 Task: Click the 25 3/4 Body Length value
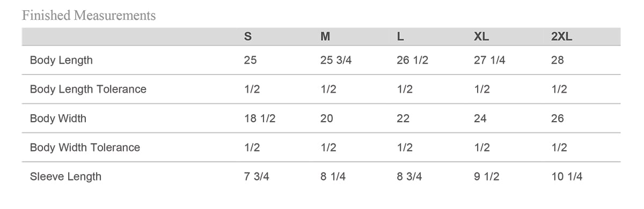point(336,60)
